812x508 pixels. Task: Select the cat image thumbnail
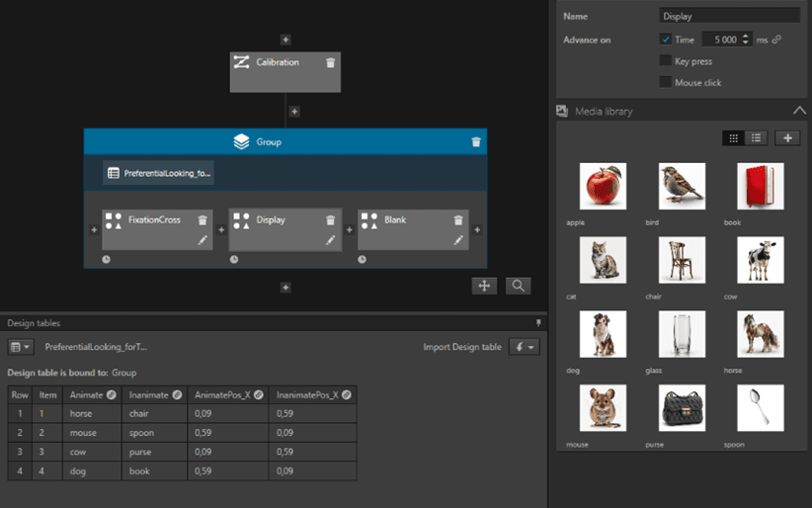coord(603,260)
